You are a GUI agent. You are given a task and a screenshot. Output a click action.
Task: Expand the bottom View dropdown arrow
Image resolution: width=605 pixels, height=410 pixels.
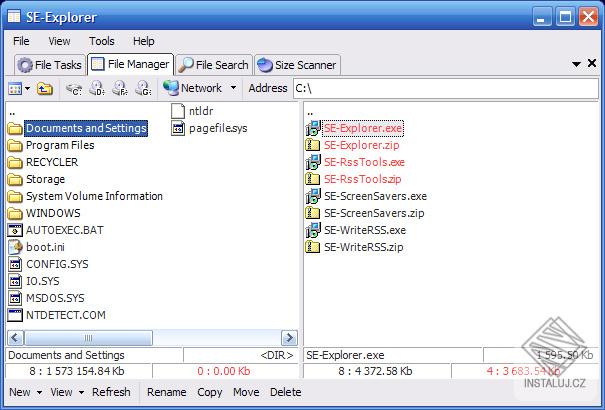(81, 393)
